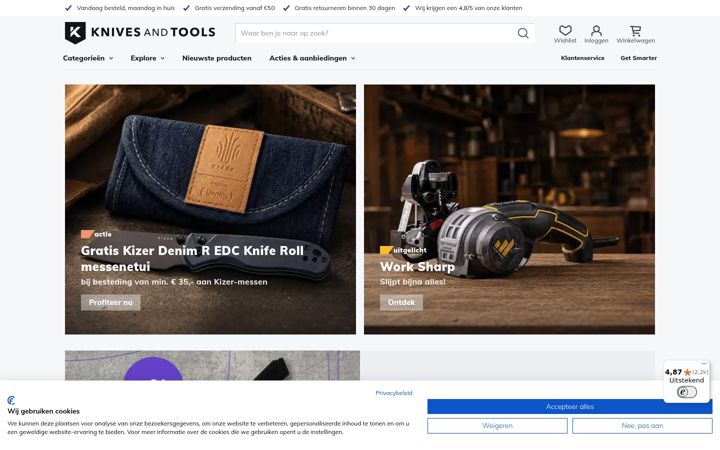Viewport: 720px width, 450px height.
Task: Accept all cookies with Accepteer alles
Action: point(569,406)
